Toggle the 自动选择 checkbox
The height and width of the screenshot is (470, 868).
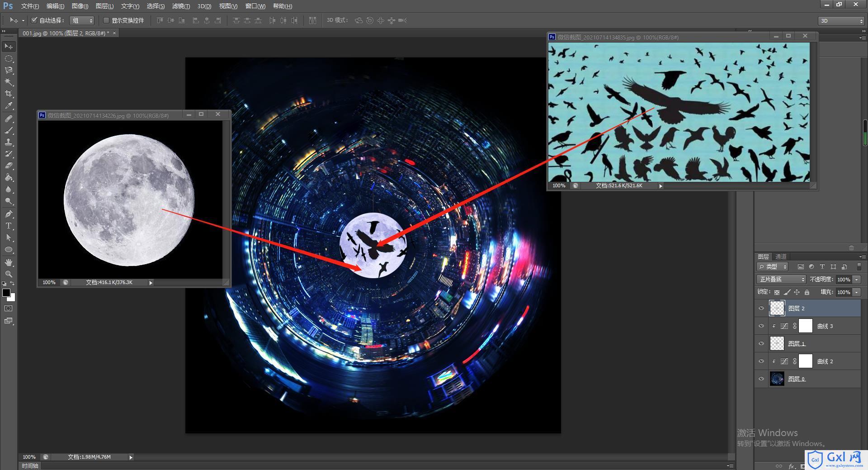[x=34, y=20]
